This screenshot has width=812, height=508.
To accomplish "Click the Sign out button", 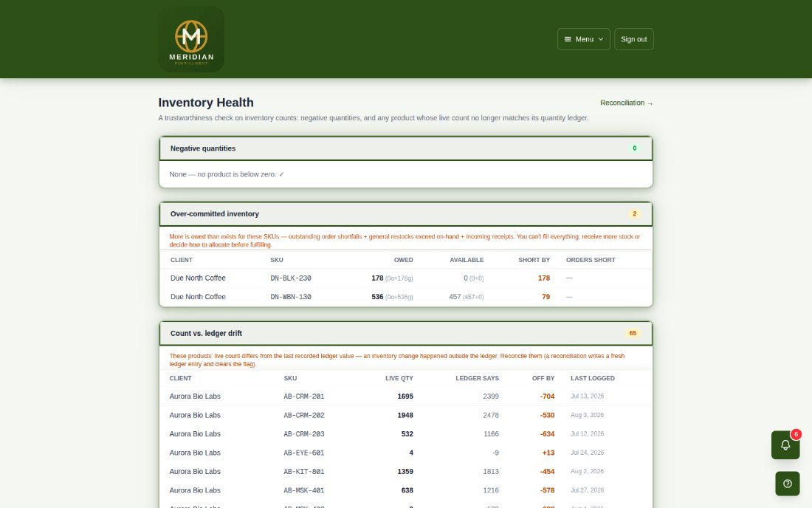I will pyautogui.click(x=634, y=39).
